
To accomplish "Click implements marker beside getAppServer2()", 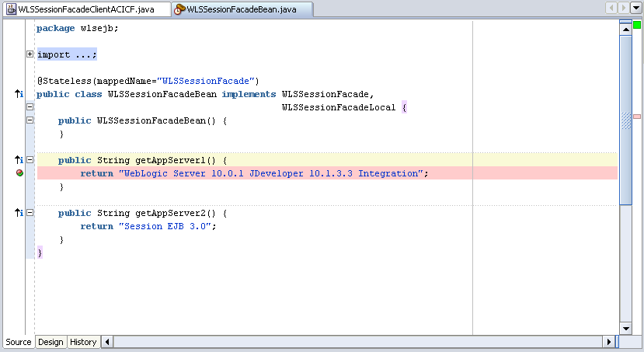I will pos(19,213).
